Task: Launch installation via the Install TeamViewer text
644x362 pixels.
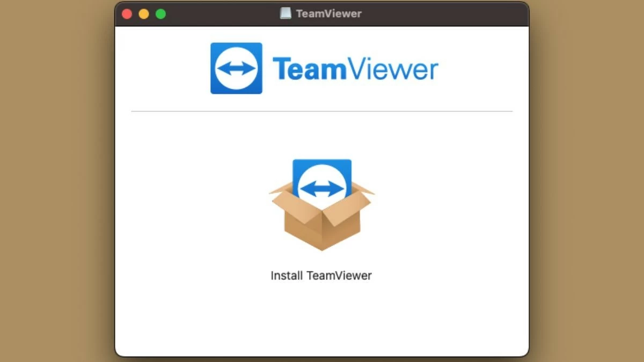Action: (321, 275)
